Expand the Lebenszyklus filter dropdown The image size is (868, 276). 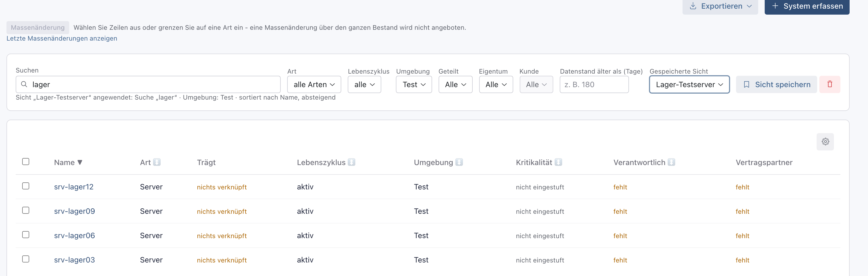tap(364, 84)
